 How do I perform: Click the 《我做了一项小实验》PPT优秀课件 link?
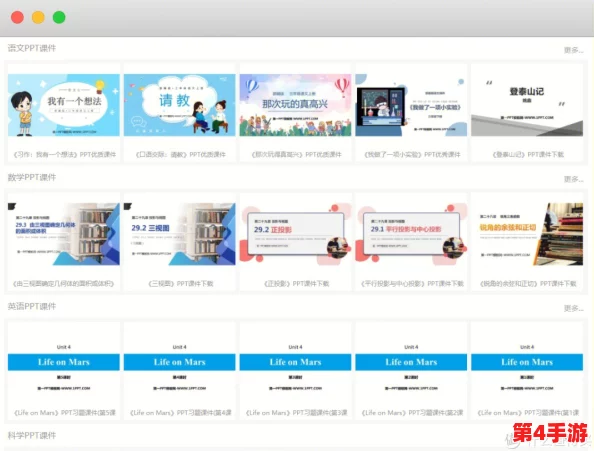[412, 154]
